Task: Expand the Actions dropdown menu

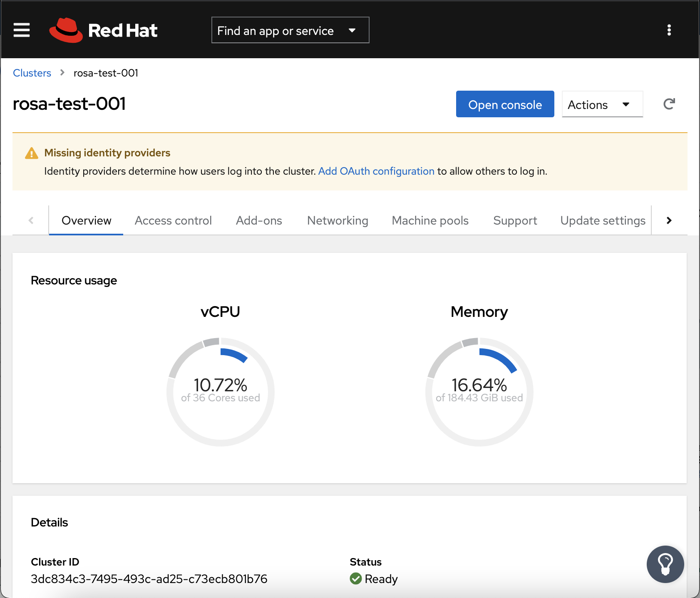Action: (x=602, y=104)
